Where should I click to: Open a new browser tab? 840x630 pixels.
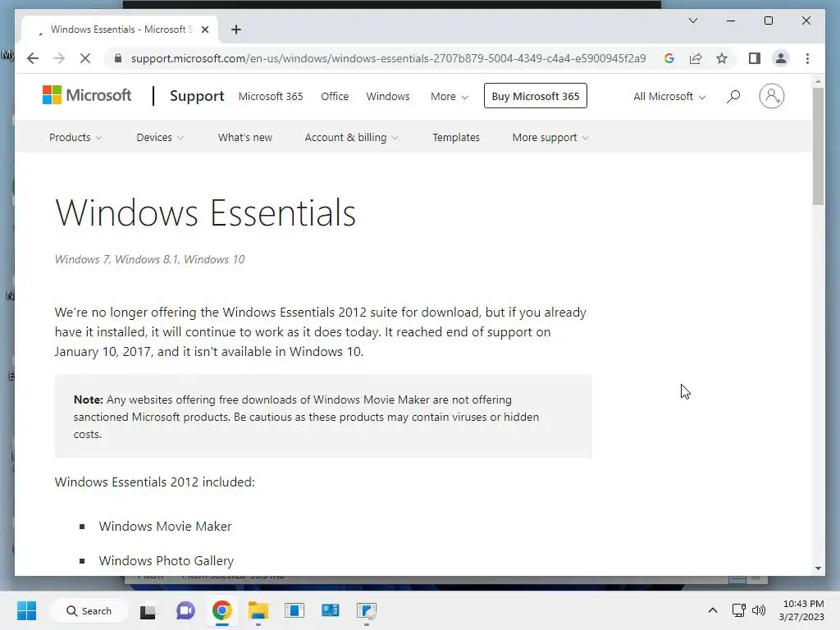tap(235, 30)
